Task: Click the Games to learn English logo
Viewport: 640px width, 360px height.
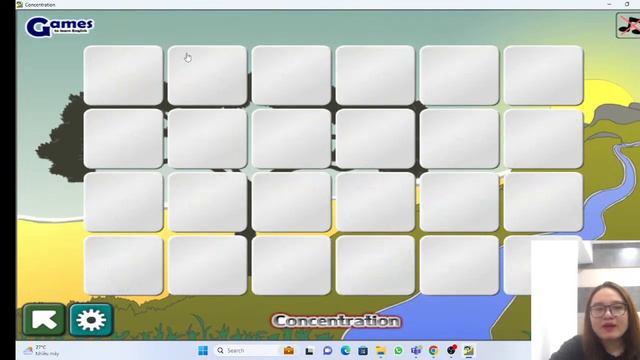Action: 60,27
